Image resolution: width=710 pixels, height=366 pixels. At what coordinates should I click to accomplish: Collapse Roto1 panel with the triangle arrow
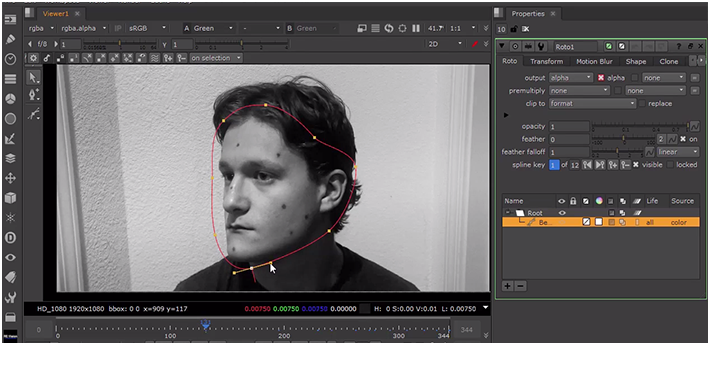(x=502, y=46)
